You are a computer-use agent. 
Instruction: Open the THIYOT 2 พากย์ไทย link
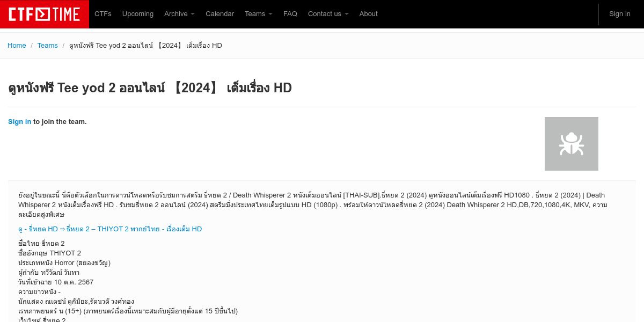coord(110,229)
